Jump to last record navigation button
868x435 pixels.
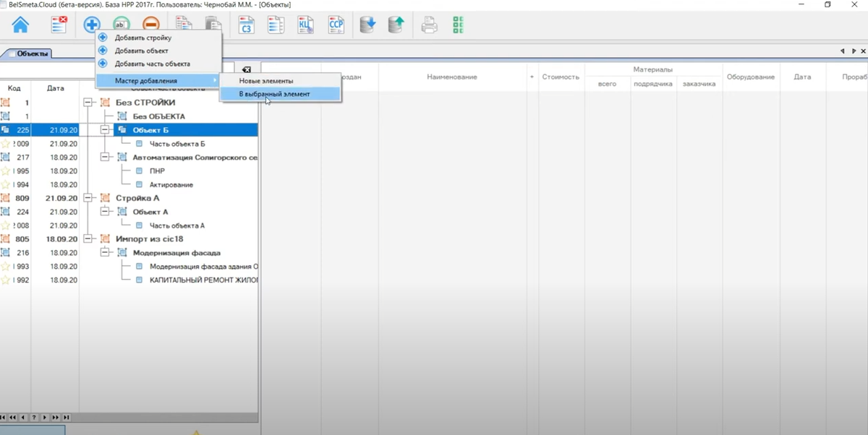click(66, 418)
